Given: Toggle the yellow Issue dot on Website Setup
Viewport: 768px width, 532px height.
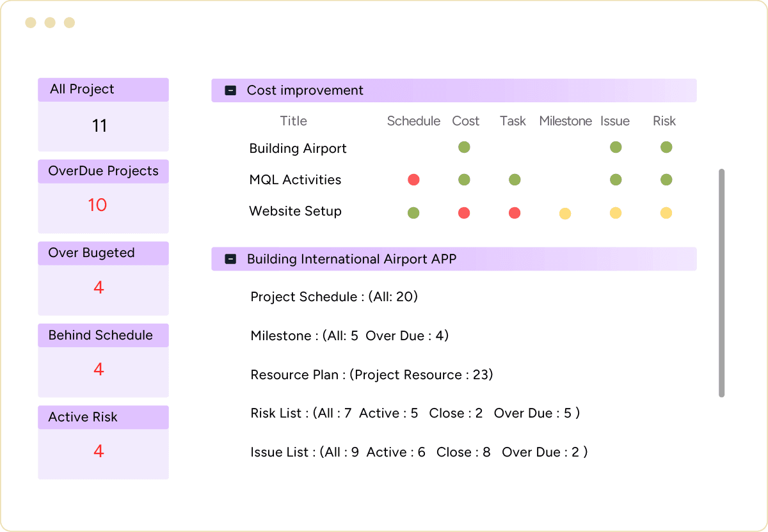Looking at the screenshot, I should [616, 213].
